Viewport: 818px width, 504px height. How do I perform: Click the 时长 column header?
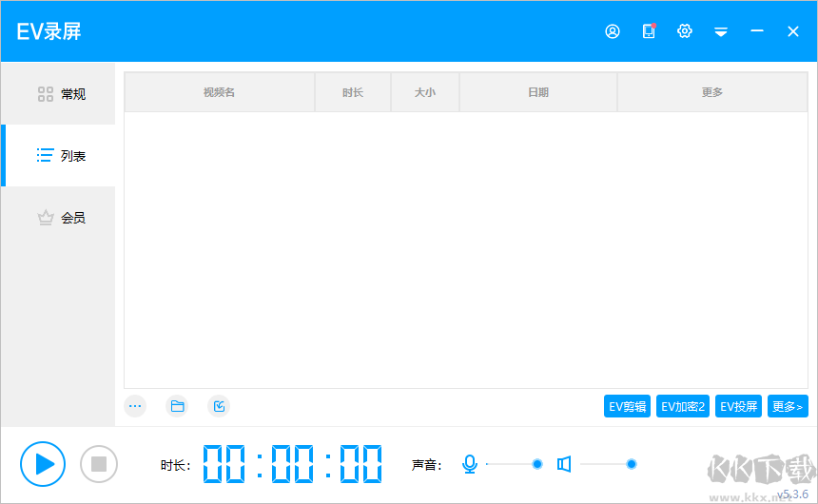click(x=353, y=92)
